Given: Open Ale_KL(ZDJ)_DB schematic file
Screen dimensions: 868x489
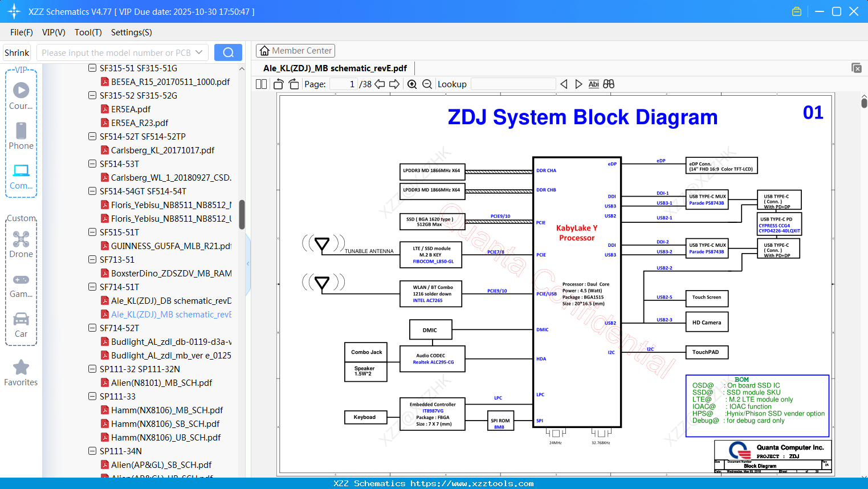Looking at the screenshot, I should (172, 300).
